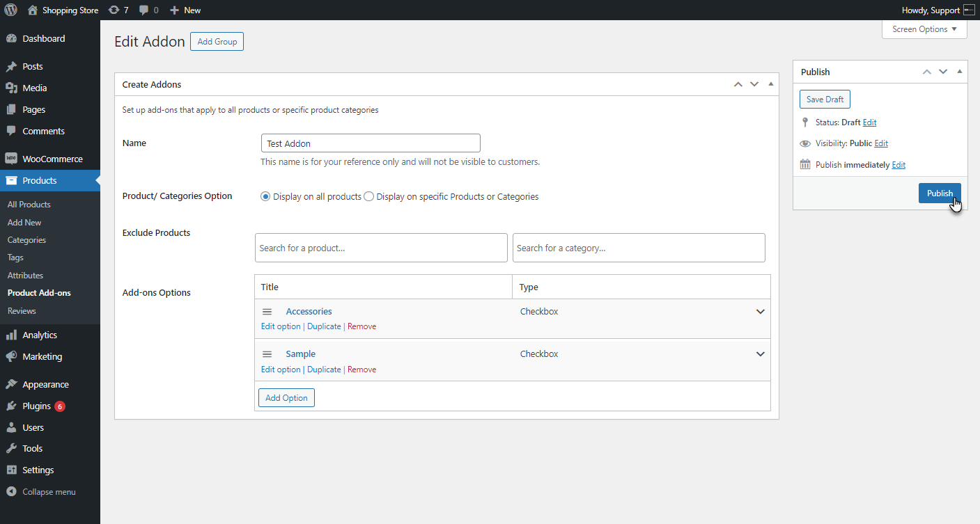Click the Comments icon in sidebar
Screen dimensions: 980x524
[11, 131]
